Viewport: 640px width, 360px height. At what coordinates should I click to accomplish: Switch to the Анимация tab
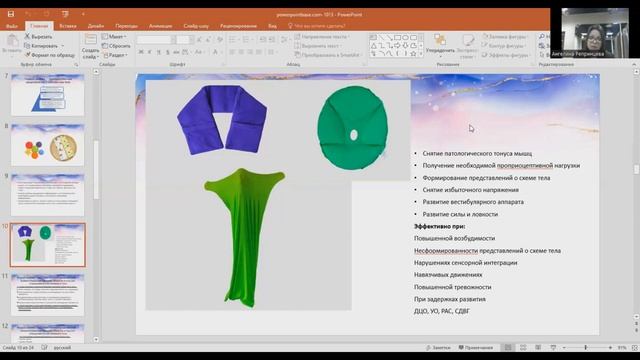160,26
